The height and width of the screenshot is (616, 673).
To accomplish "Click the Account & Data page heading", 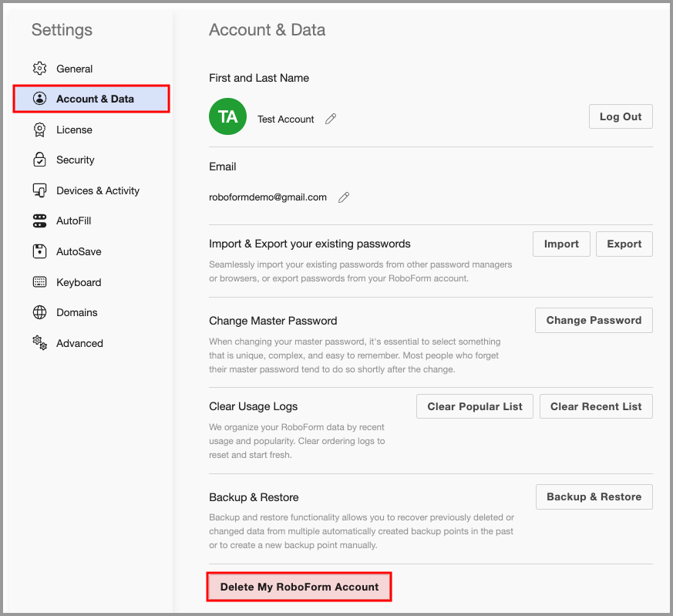I will [267, 30].
